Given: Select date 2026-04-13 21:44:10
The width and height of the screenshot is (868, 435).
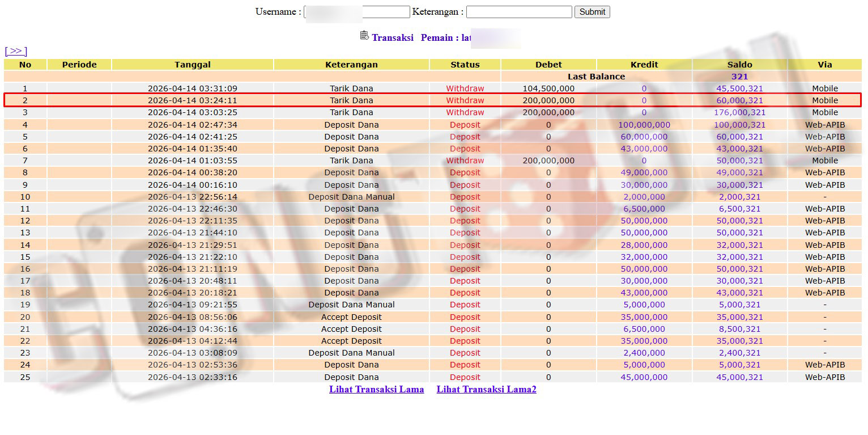Looking at the screenshot, I should tap(193, 233).
